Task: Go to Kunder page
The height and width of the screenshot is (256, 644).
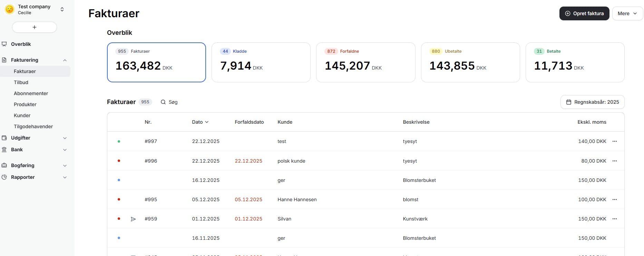Action: coord(22,115)
